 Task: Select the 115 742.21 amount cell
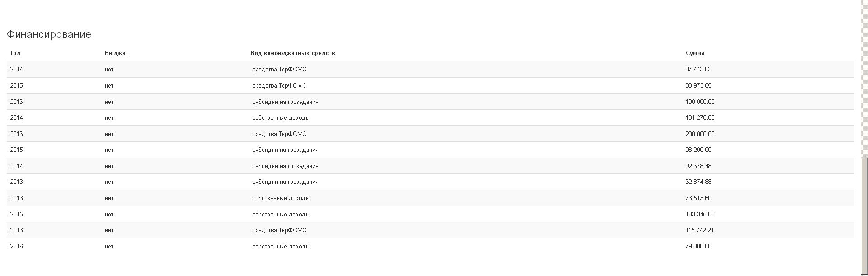[699, 230]
